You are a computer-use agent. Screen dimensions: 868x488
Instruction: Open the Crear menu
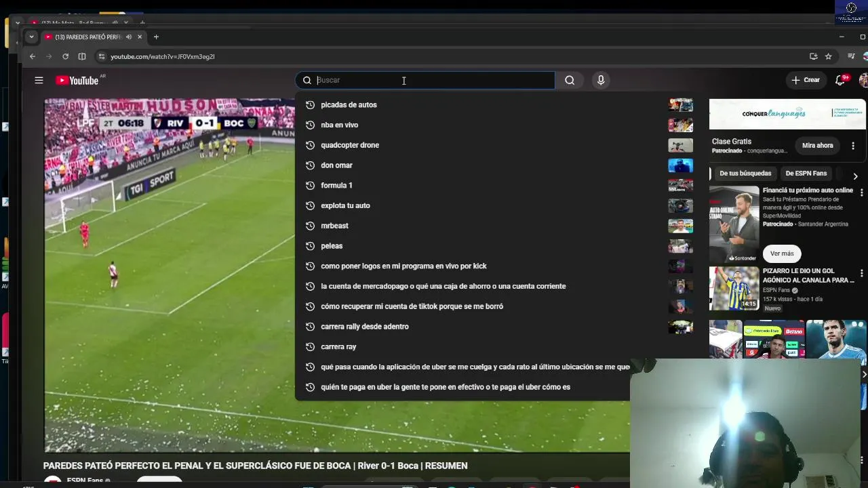tap(806, 80)
